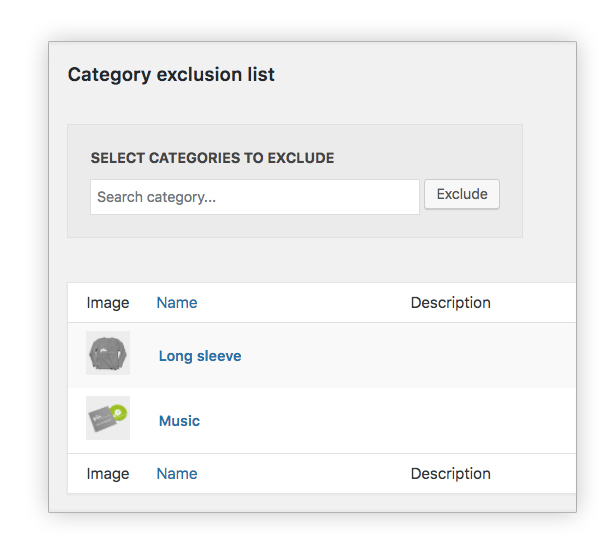
Task: Click the Music category thumbnail image
Action: coord(108,418)
